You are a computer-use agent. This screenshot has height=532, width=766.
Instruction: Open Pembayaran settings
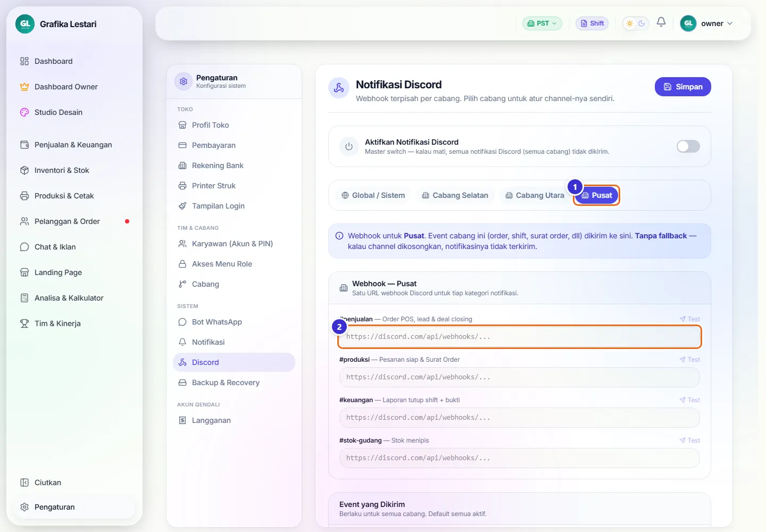coord(234,145)
